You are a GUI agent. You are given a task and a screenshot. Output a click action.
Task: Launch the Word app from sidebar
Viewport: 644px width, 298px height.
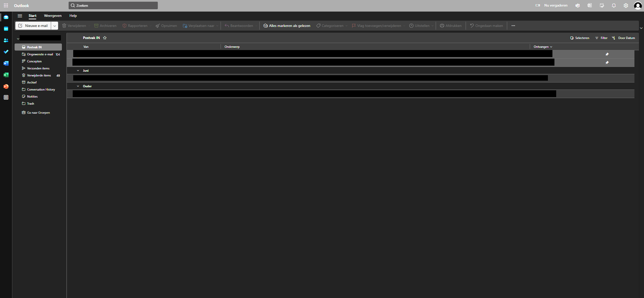pyautogui.click(x=6, y=63)
